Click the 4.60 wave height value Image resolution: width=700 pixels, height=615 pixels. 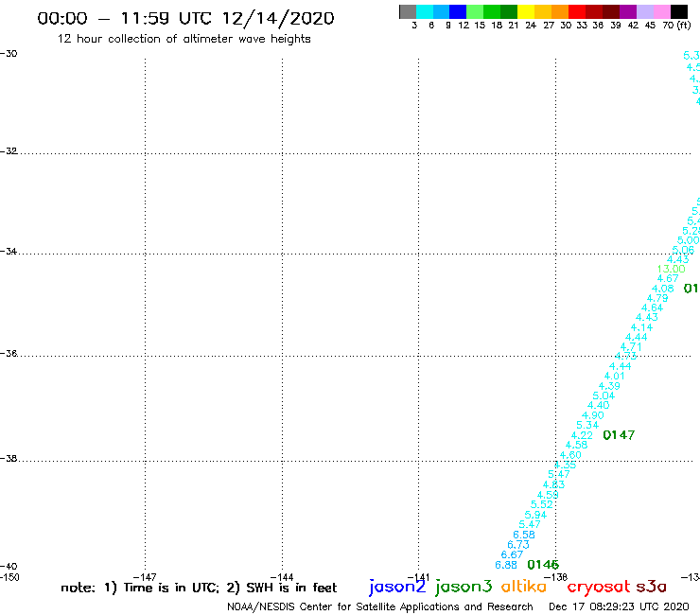pyautogui.click(x=570, y=455)
